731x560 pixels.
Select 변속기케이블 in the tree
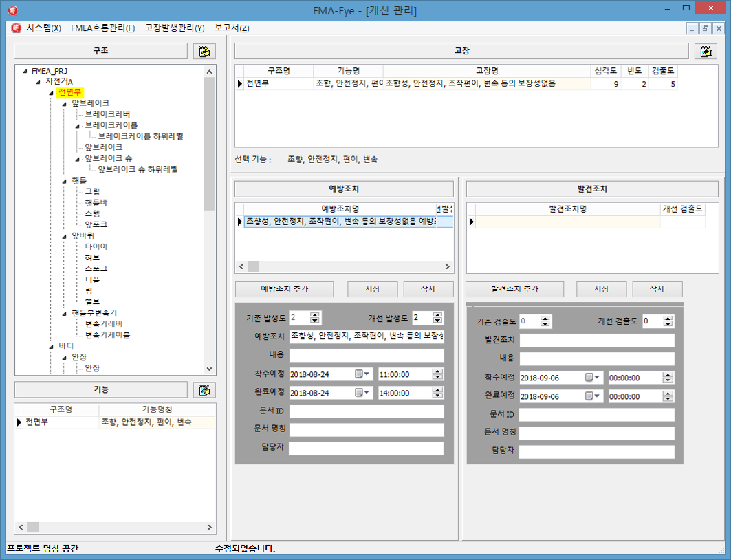[x=107, y=335]
